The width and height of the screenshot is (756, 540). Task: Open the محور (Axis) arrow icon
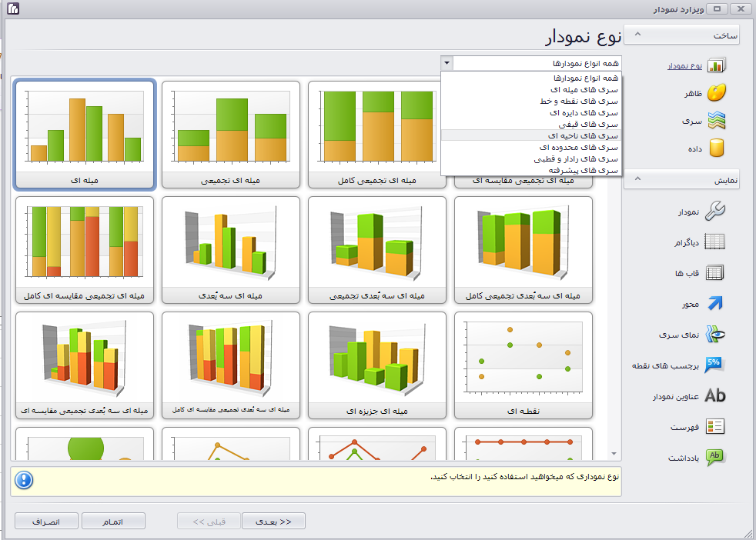point(715,304)
